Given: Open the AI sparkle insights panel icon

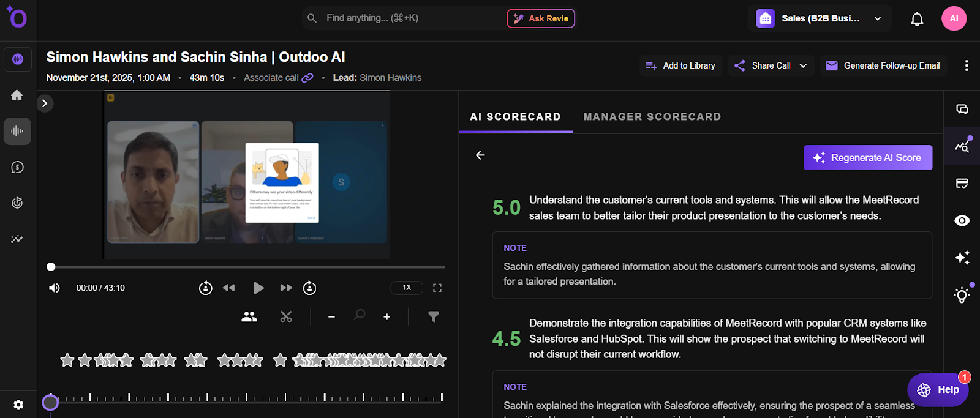Looking at the screenshot, I should (962, 258).
